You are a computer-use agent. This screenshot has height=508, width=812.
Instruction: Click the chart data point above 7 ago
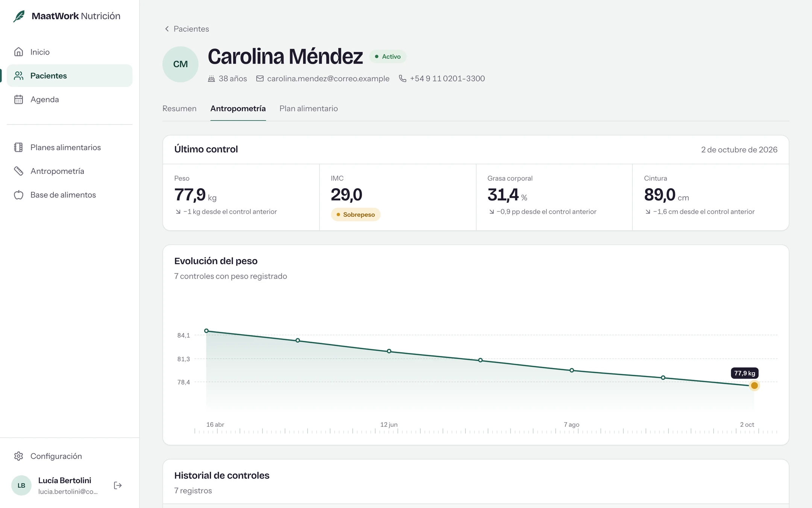pyautogui.click(x=572, y=370)
